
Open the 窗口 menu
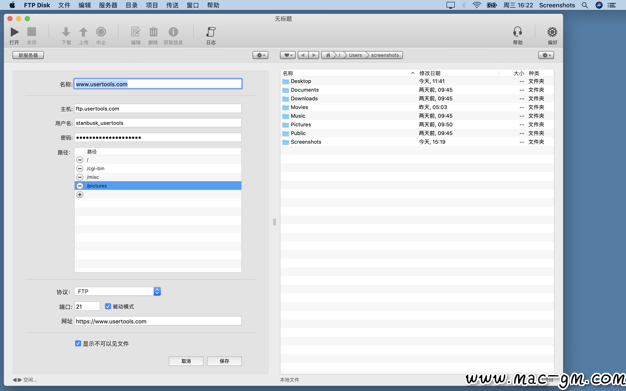click(192, 5)
